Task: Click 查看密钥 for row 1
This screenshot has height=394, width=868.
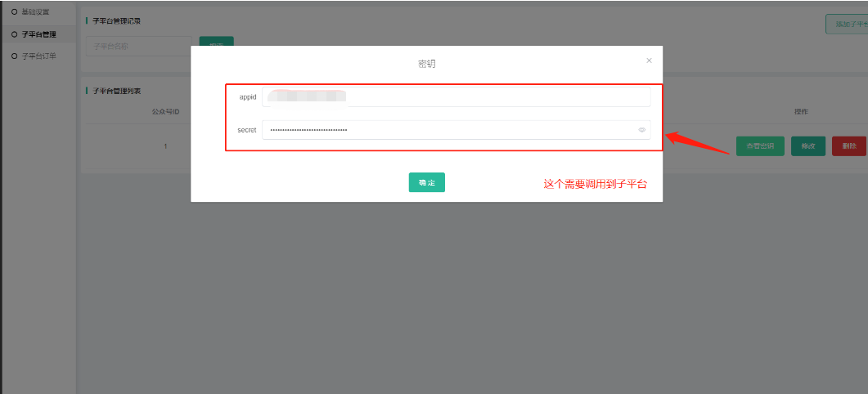Action: click(x=760, y=146)
